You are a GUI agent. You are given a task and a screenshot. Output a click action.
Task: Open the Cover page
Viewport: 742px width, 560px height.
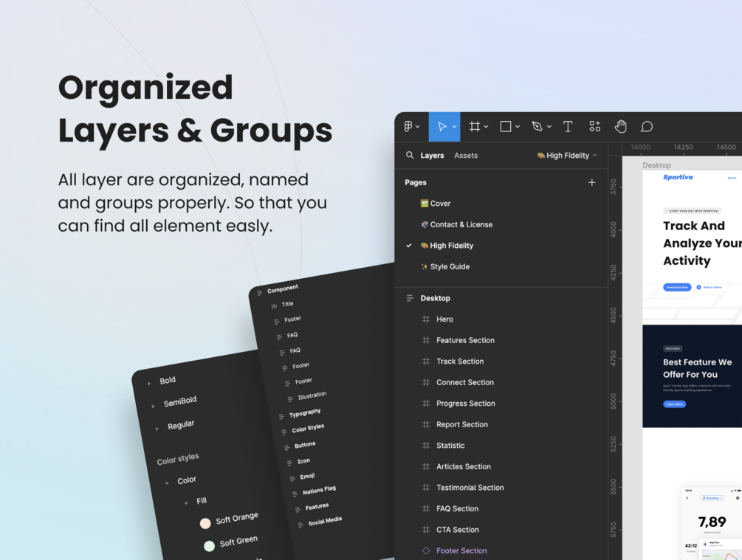(x=436, y=204)
